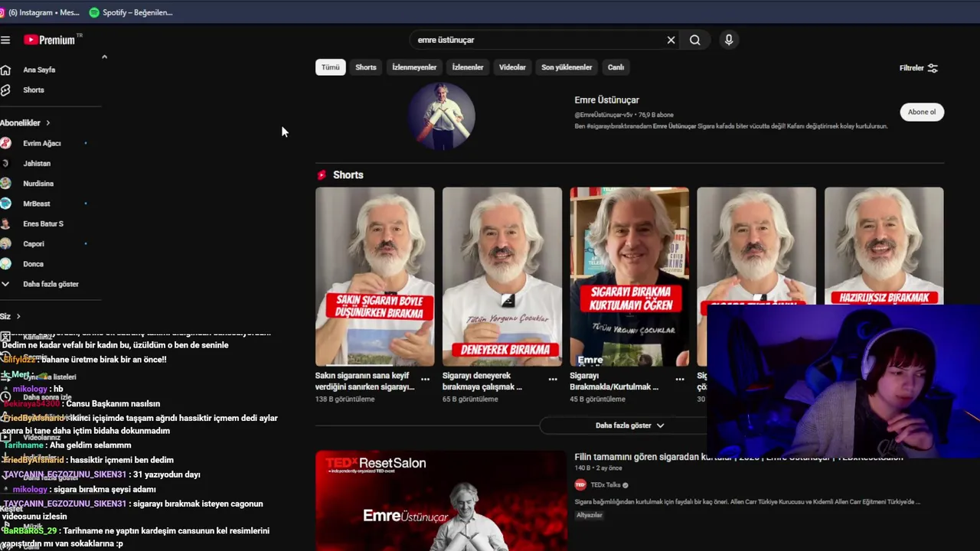
Task: Click the TEDx Talks channel avatar
Action: tap(580, 484)
